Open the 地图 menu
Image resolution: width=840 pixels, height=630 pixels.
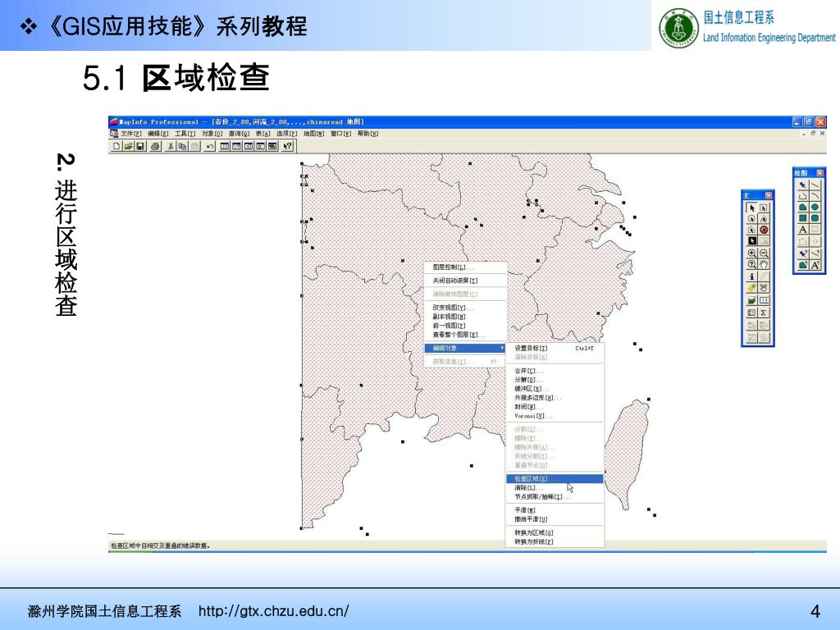pos(314,134)
